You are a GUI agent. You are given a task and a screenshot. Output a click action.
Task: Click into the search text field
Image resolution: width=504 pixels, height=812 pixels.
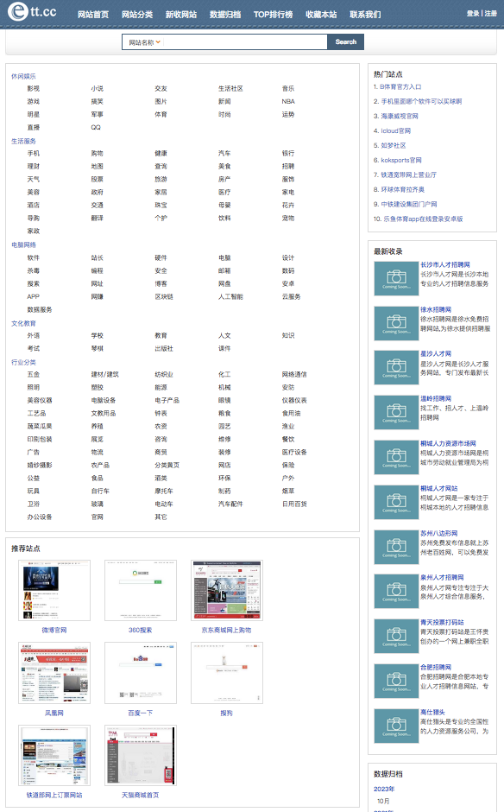pyautogui.click(x=245, y=42)
